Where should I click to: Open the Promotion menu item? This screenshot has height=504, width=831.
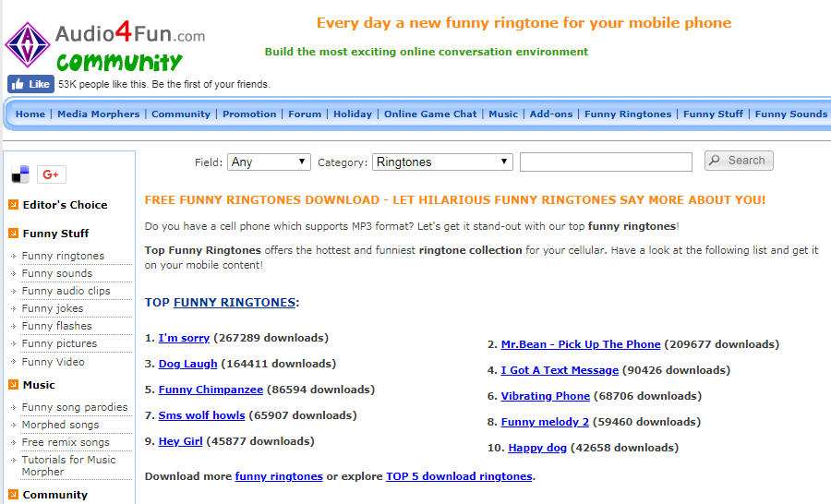pos(249,114)
